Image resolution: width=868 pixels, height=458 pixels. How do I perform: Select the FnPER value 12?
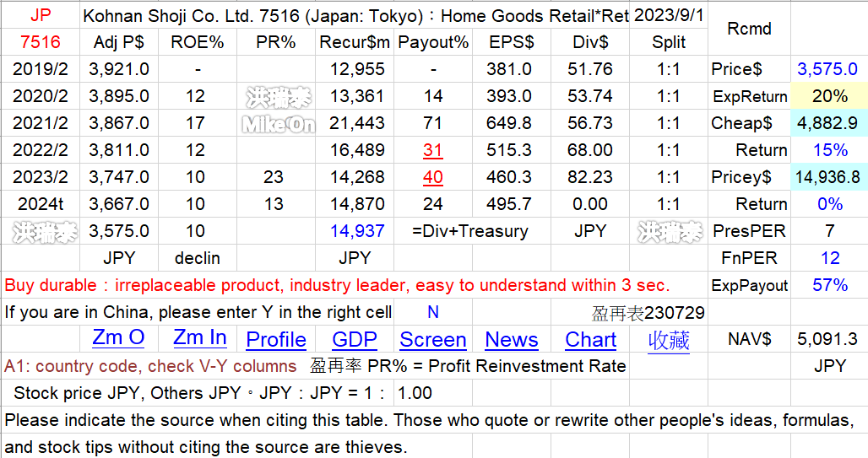(x=830, y=258)
